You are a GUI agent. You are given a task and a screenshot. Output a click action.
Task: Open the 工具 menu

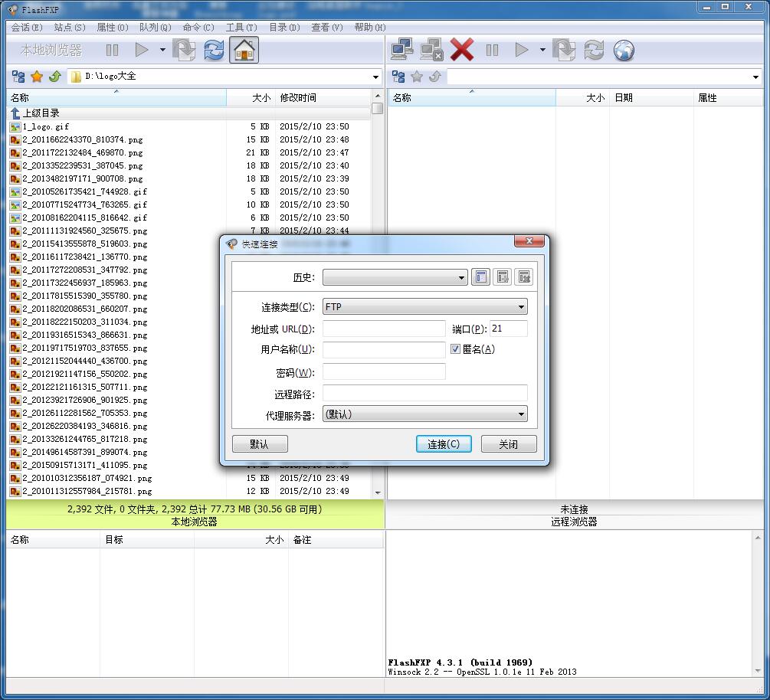pos(241,28)
